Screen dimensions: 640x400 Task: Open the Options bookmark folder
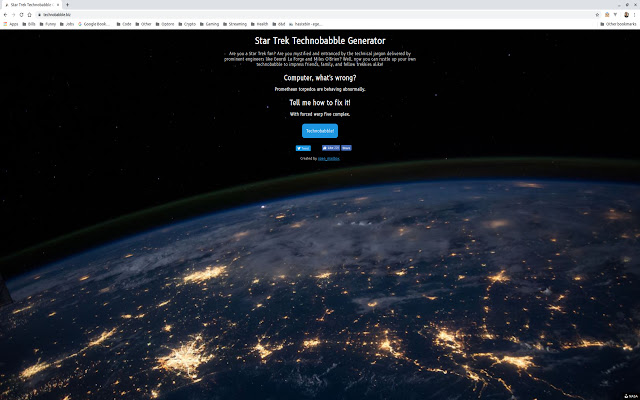tap(165, 24)
